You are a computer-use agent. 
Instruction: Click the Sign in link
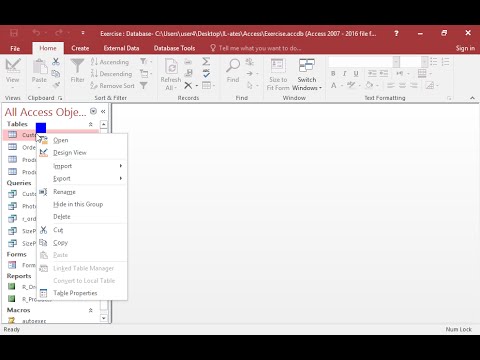click(465, 48)
